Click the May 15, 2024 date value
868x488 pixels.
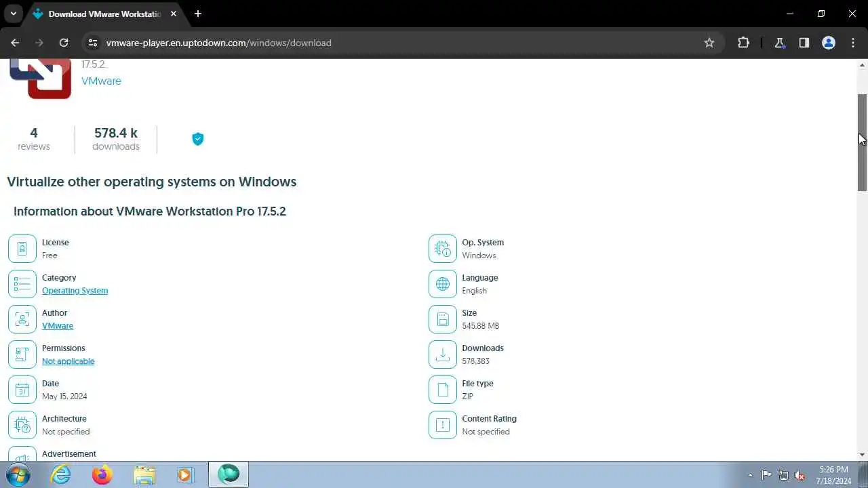tap(64, 396)
